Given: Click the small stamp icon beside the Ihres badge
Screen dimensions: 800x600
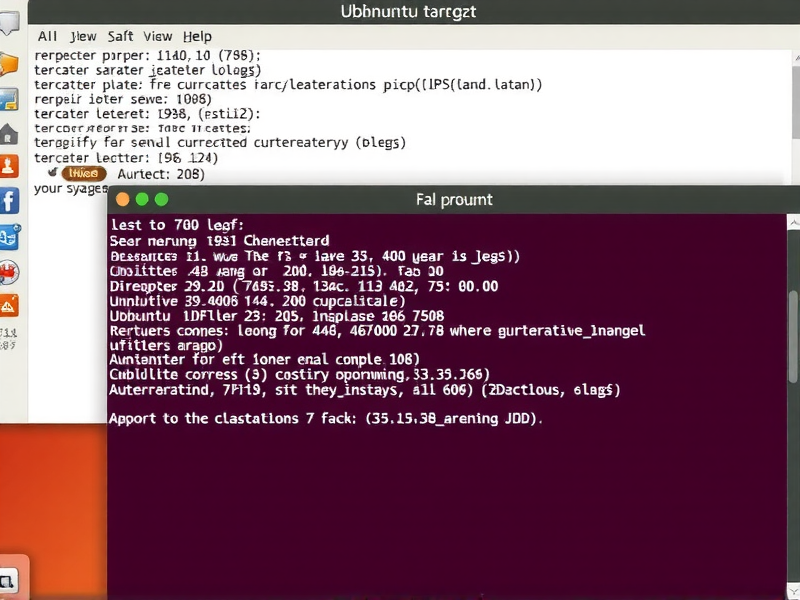Looking at the screenshot, I should point(53,172).
